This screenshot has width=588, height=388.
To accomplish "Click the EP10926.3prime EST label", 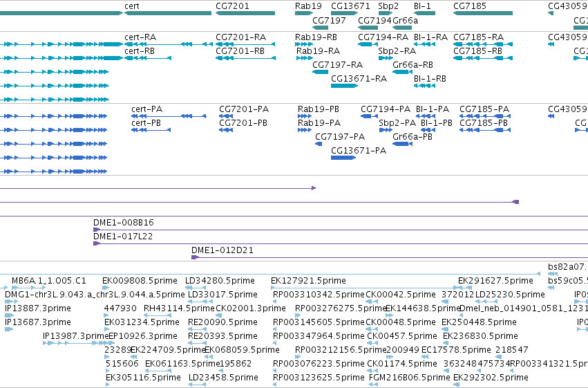I will pyautogui.click(x=143, y=336).
